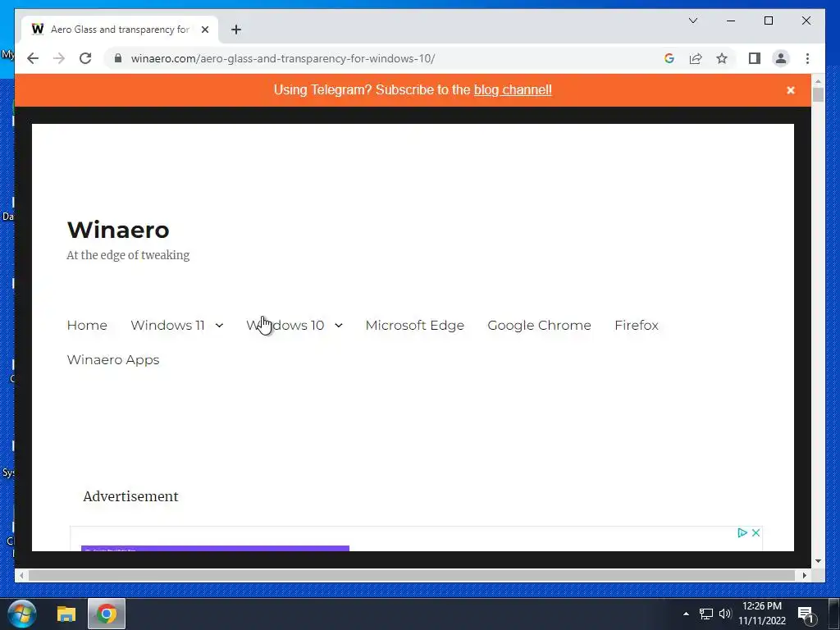Click the horizontal scrollbar left arrow

coord(21,575)
